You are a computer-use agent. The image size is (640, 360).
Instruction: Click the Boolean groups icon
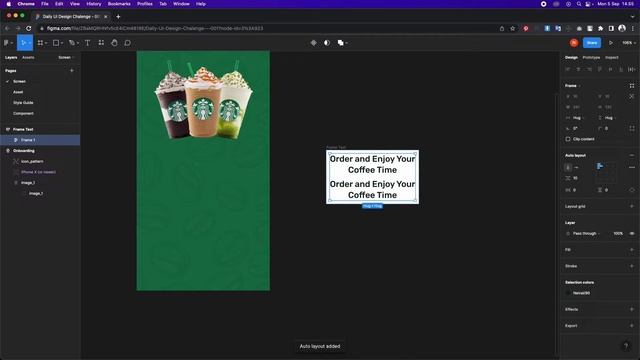[x=340, y=43]
